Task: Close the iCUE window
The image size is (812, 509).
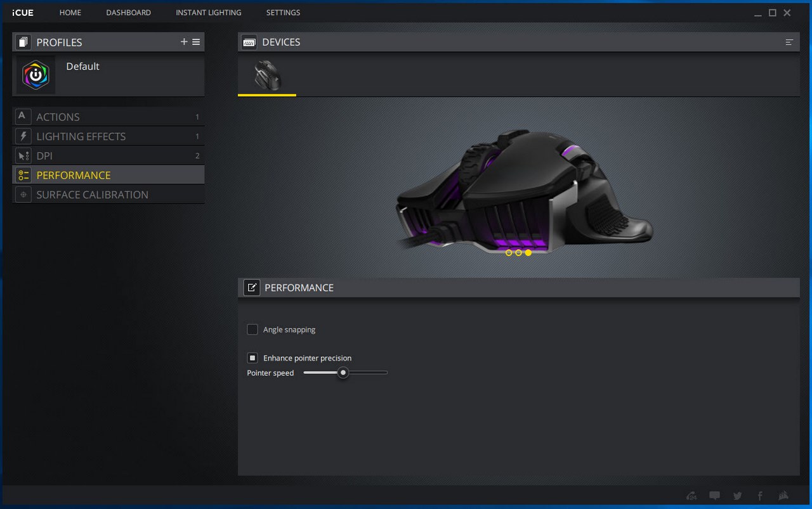Action: 787,13
